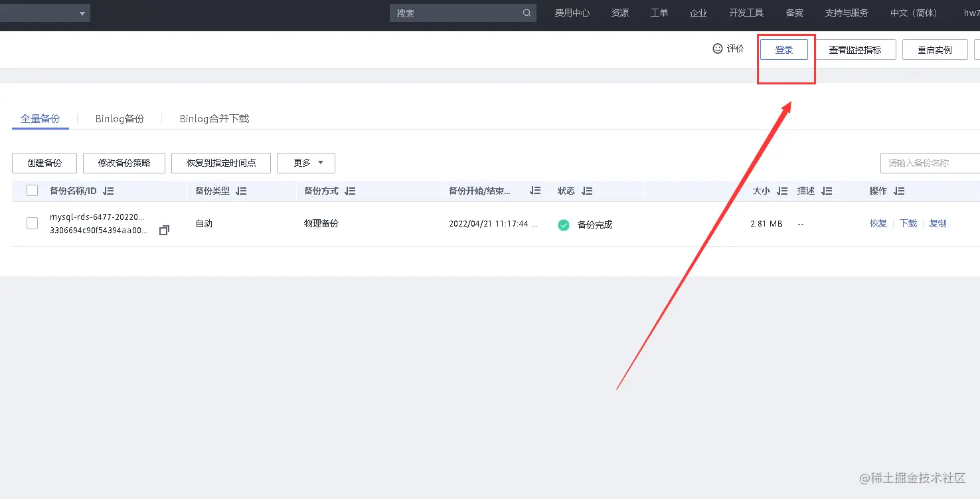Click the smiley 评价 feedback icon
The image size is (980, 499).
coord(717,49)
